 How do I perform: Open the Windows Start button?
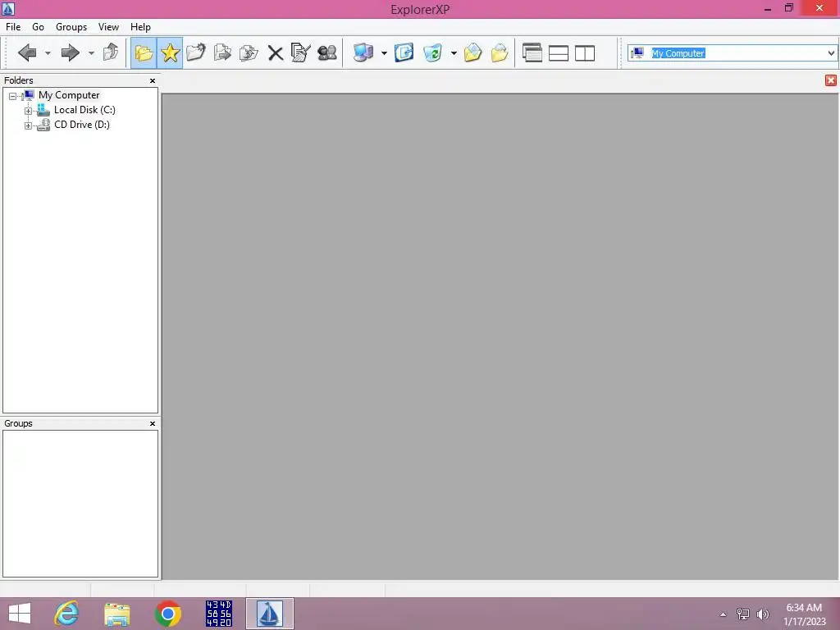click(20, 614)
